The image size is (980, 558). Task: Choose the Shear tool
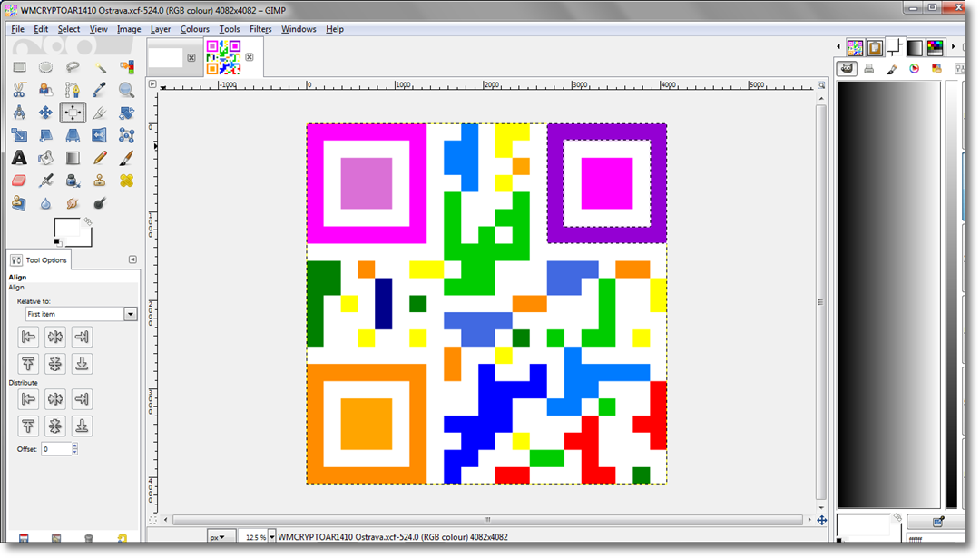[x=45, y=135]
